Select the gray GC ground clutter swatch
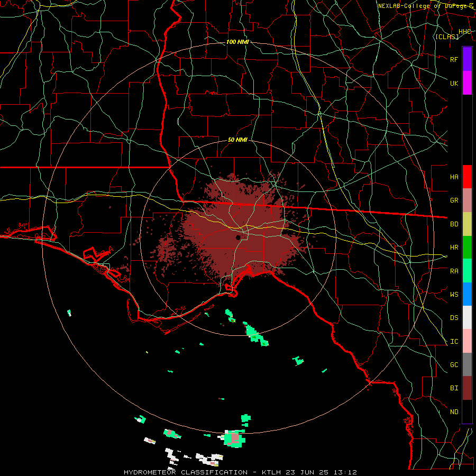Screen dimensions: 476x476 click(x=467, y=364)
